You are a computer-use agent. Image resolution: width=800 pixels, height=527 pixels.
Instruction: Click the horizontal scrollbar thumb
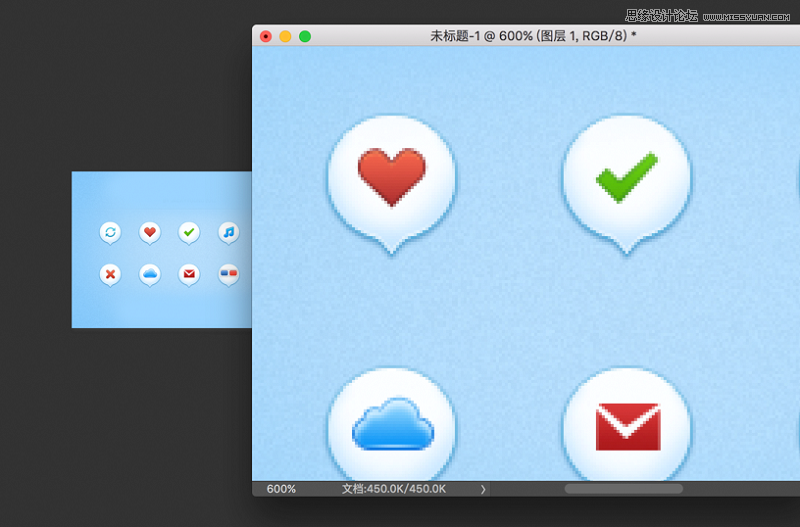pos(623,489)
